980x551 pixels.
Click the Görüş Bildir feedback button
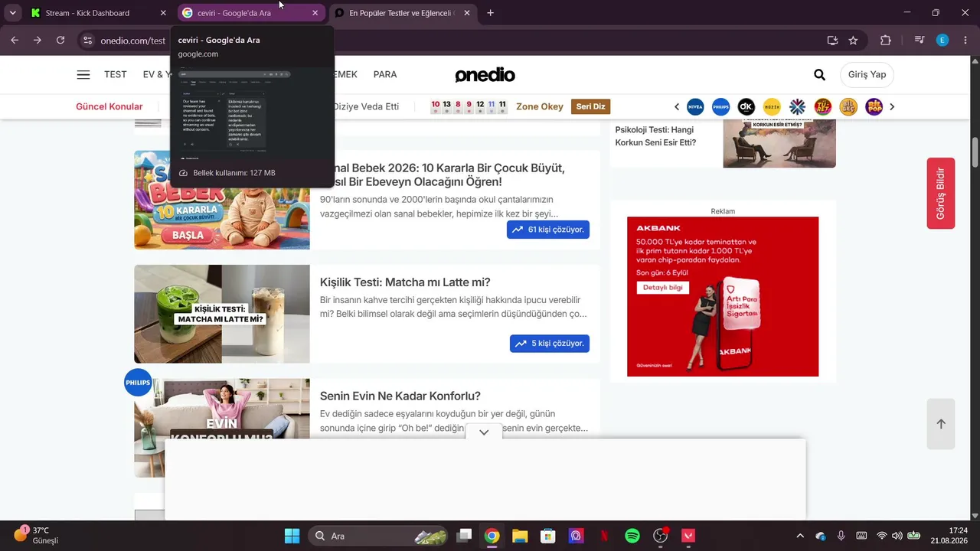(x=941, y=193)
